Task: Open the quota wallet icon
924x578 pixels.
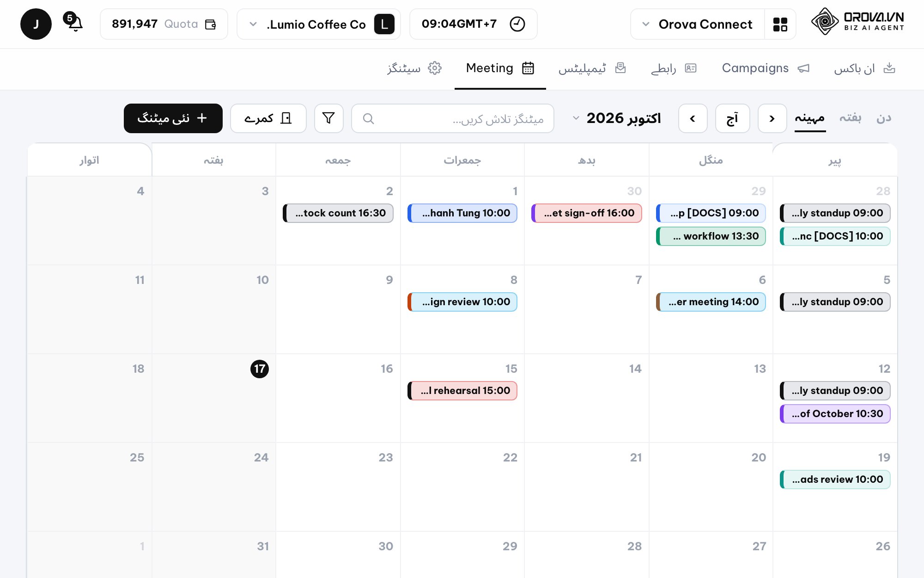Action: click(x=211, y=24)
